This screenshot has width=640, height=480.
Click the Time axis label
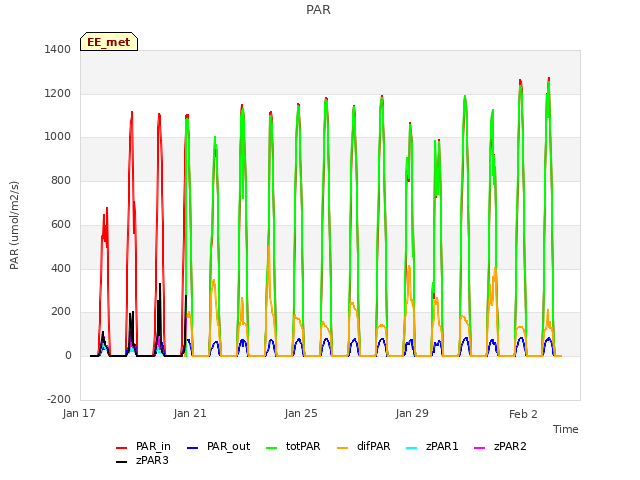click(x=566, y=429)
